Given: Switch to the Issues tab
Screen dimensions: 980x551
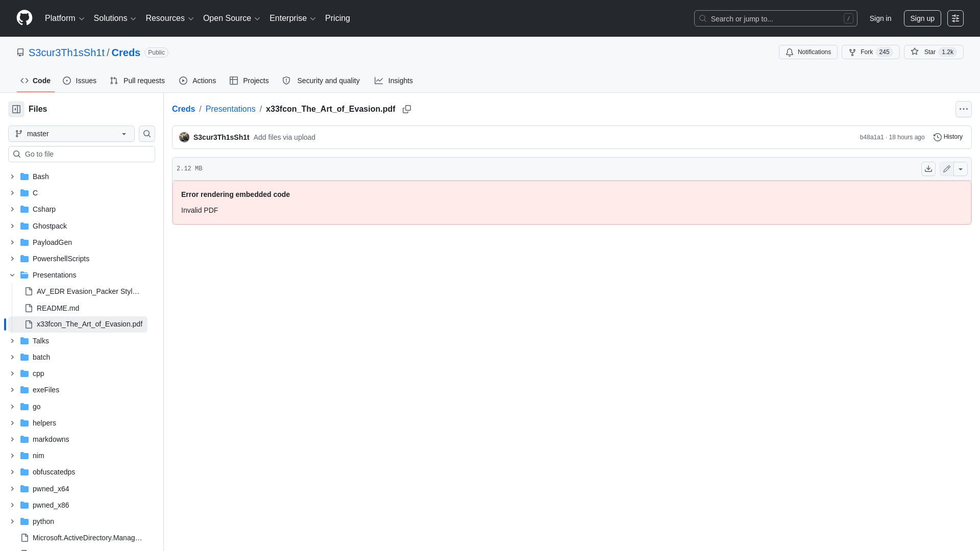Looking at the screenshot, I should pos(80,81).
